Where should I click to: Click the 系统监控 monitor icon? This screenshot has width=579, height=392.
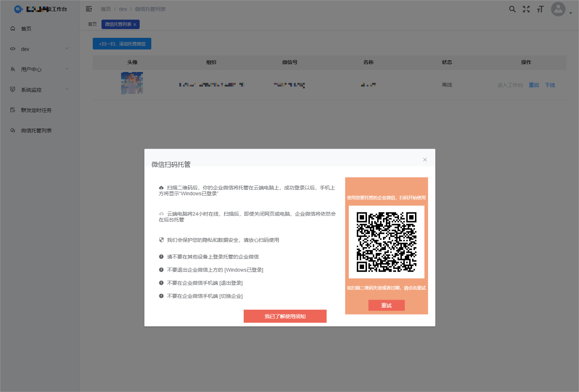tap(13, 89)
